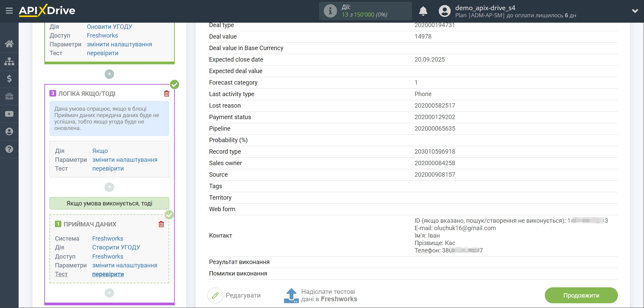
Task: Delete the ЛОГІКА ЯКЩО/ТОДІ block
Action: [x=167, y=94]
